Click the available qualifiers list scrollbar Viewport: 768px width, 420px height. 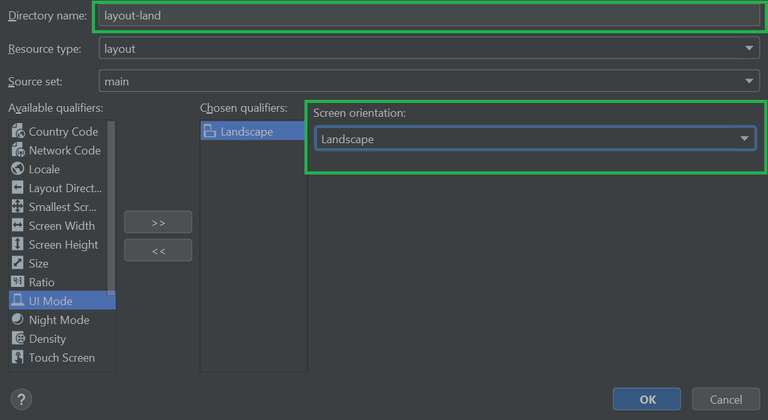(111, 208)
